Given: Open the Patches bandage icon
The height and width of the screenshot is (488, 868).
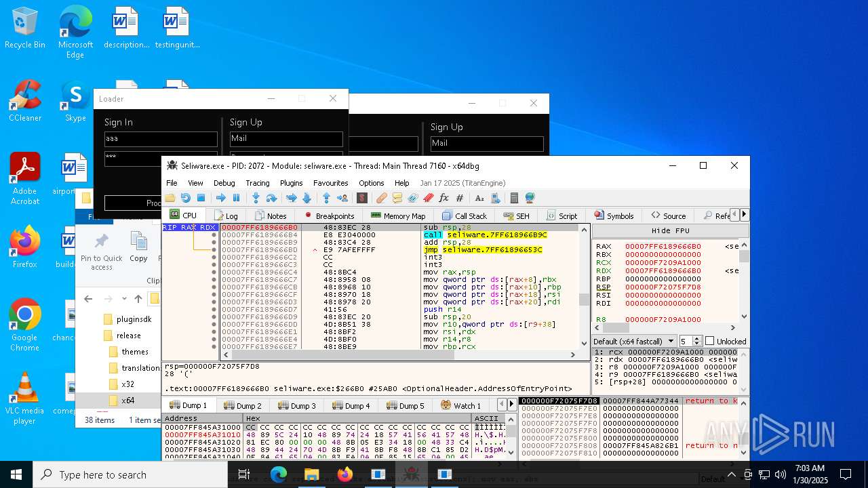Looking at the screenshot, I should 382,198.
